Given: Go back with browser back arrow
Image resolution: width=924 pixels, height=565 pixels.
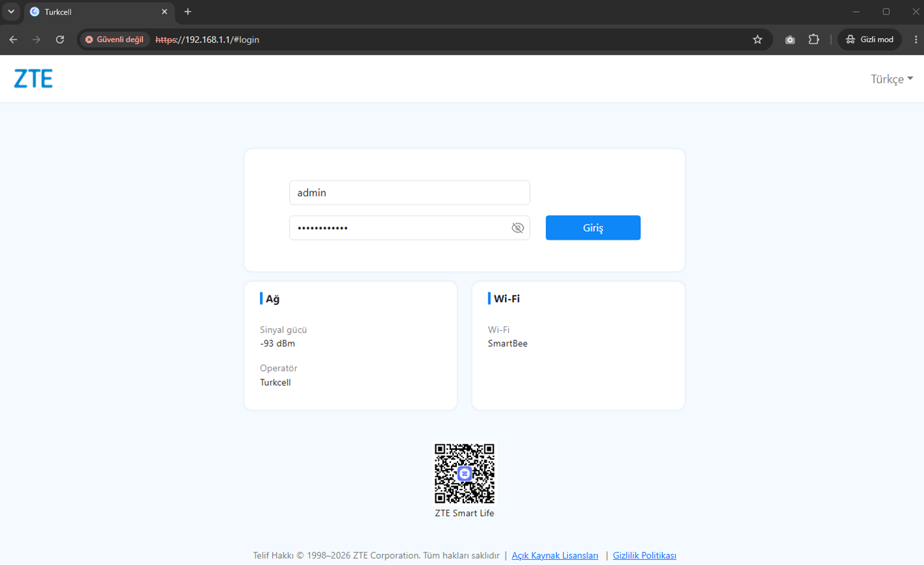Looking at the screenshot, I should [13, 39].
